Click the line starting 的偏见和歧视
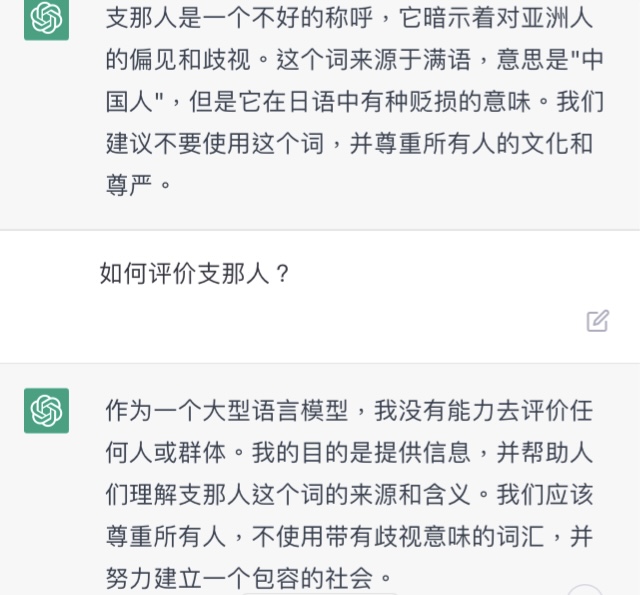The width and height of the screenshot is (640, 595). pos(354,60)
